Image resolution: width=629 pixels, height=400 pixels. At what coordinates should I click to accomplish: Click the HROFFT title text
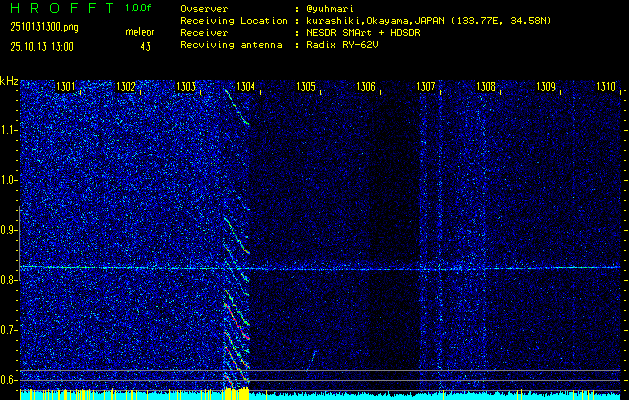[x=63, y=8]
